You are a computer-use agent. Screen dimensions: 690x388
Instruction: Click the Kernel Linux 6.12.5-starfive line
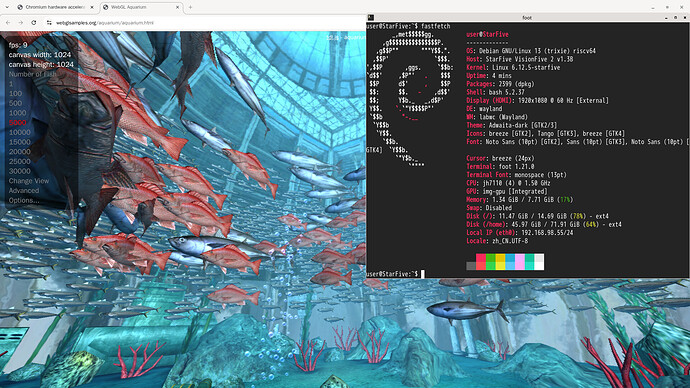[x=513, y=67]
